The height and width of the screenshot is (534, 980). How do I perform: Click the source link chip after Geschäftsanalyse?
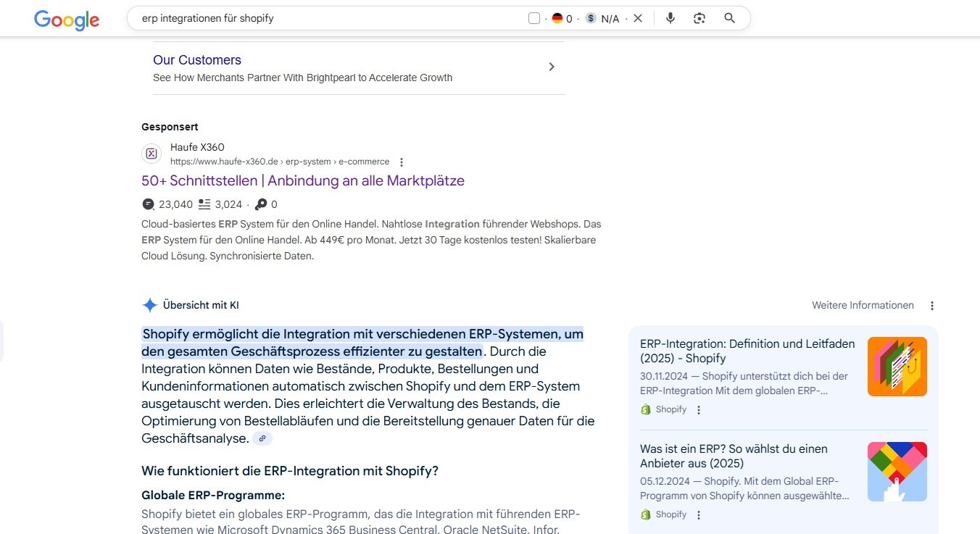tap(262, 438)
